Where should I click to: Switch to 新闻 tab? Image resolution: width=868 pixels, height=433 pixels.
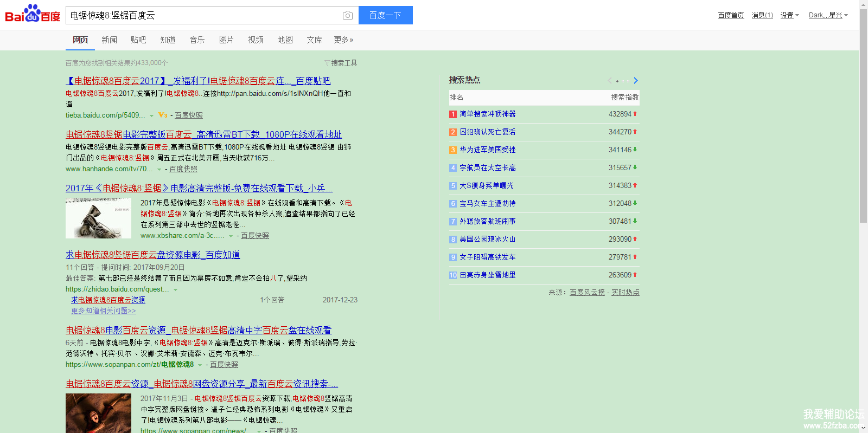tap(109, 40)
